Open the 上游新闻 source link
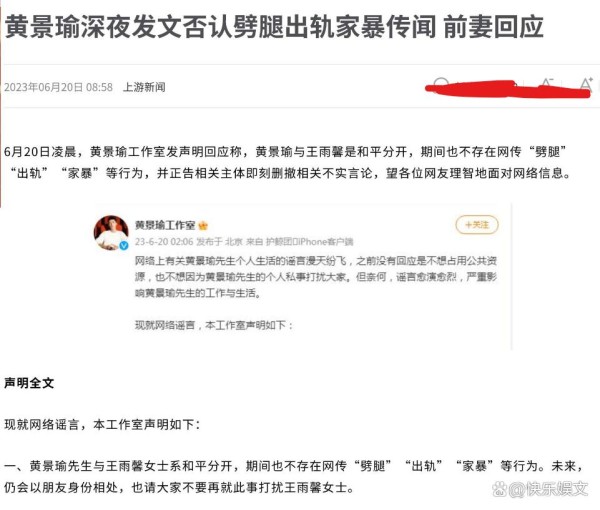Screen dimensions: 600x510 pyautogui.click(x=144, y=87)
